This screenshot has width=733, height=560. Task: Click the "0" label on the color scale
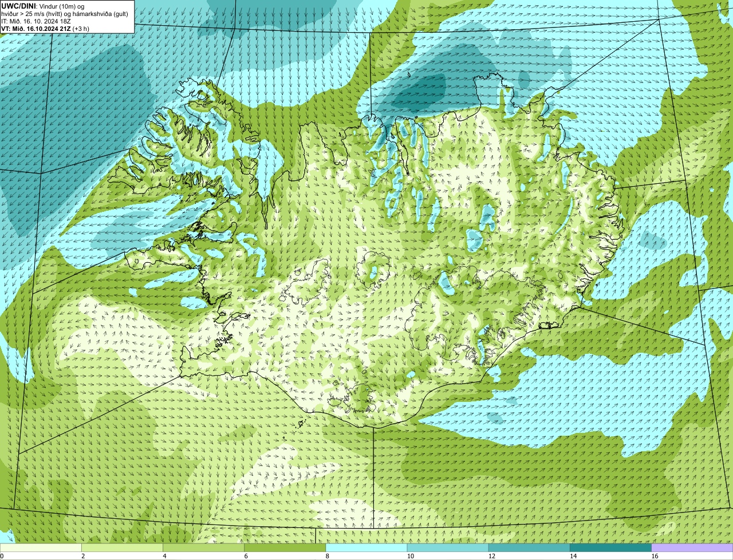coord(2,556)
